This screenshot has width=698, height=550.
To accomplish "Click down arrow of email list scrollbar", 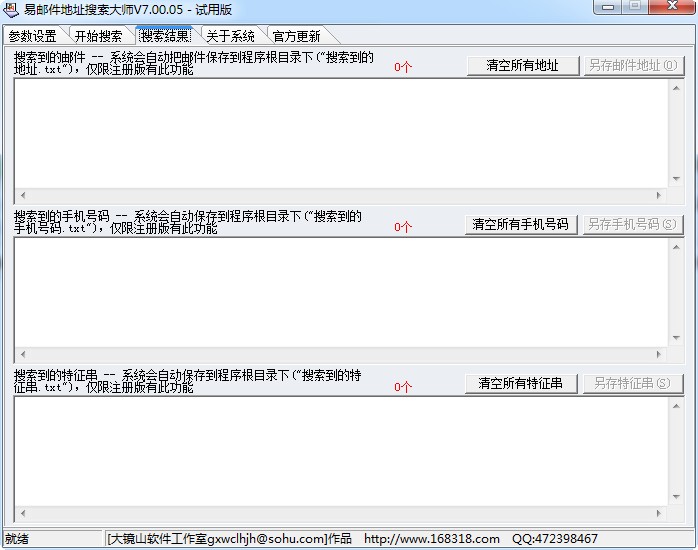I will (676, 179).
